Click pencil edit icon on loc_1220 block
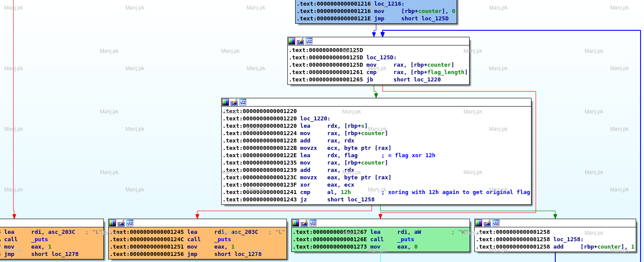The image size is (644, 262). pos(234,102)
